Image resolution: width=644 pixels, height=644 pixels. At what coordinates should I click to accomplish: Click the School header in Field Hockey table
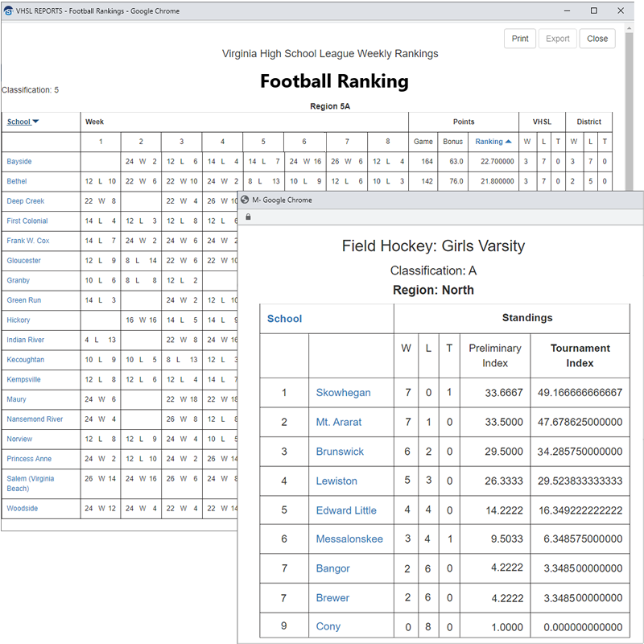(x=284, y=319)
